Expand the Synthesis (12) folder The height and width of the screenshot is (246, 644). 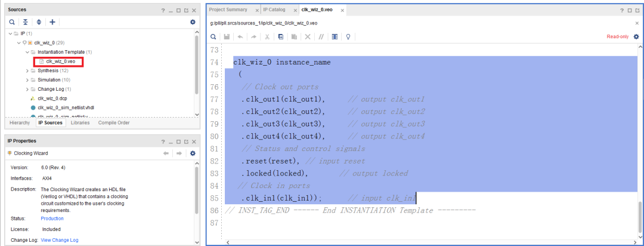tap(27, 71)
